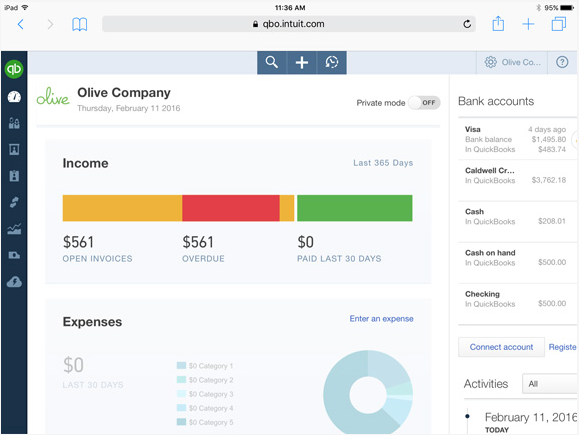This screenshot has height=435, width=583.
Task: Open the Safari share sheet
Action: point(498,24)
